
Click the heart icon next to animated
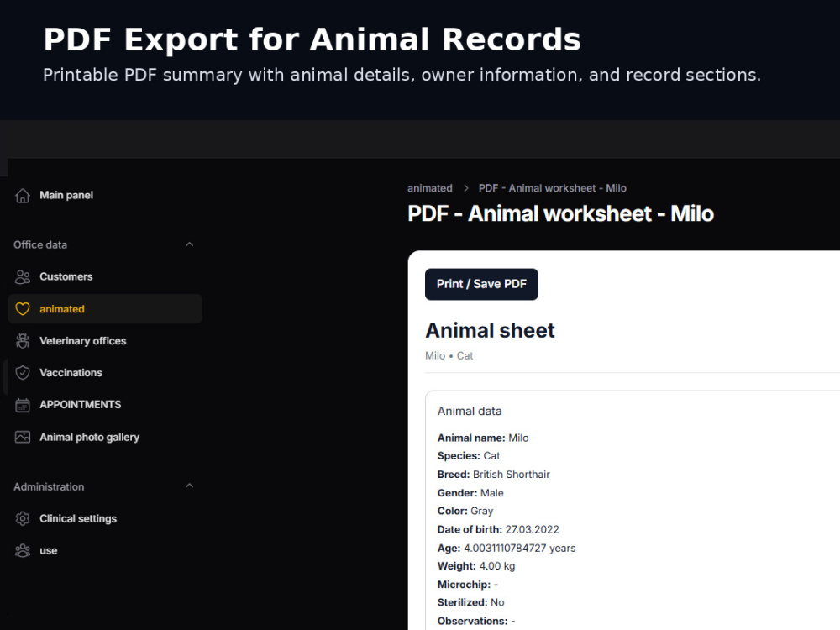tap(23, 309)
